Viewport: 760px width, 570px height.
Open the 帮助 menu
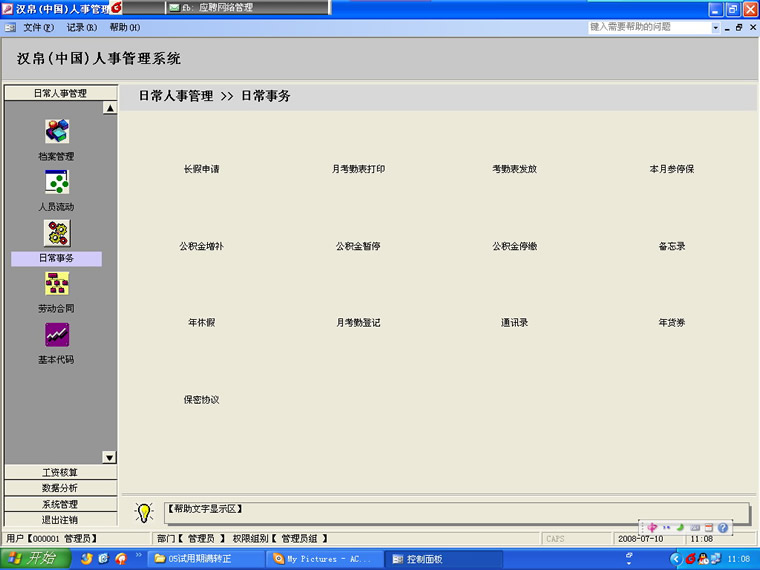coord(125,28)
